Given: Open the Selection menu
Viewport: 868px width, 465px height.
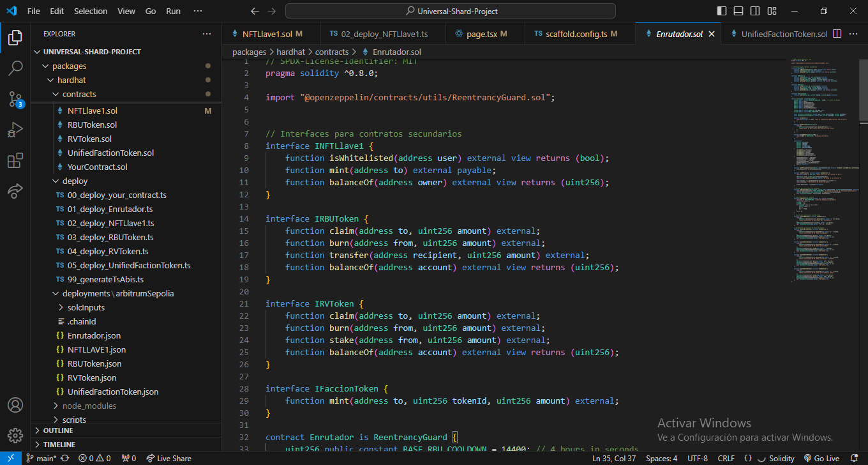Looking at the screenshot, I should [x=91, y=11].
